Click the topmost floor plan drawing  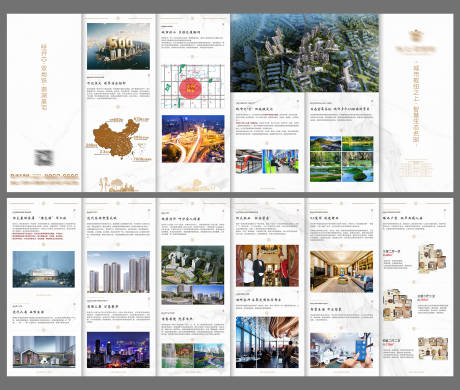432,258
